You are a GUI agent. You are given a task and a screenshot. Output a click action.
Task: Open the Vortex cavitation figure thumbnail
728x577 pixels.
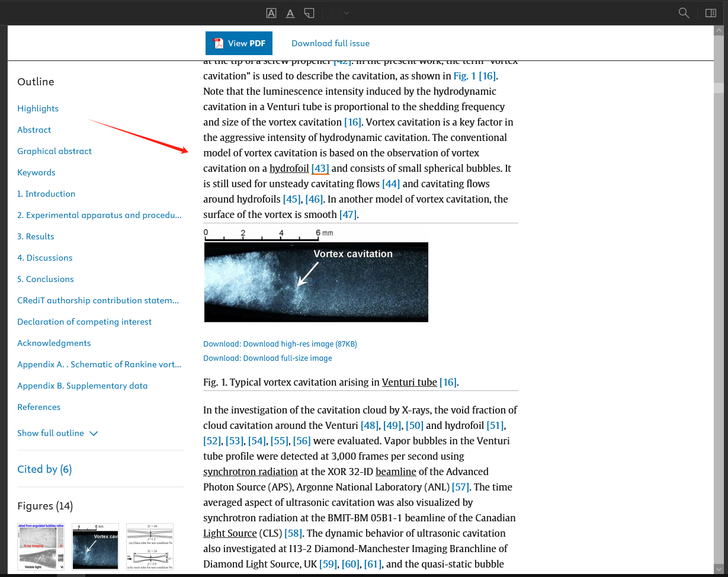coord(95,547)
